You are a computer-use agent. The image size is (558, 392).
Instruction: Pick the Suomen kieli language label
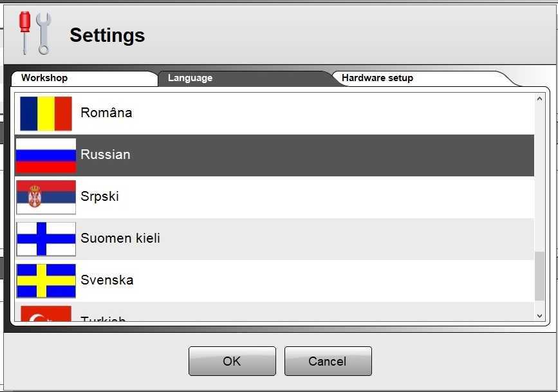[x=120, y=238]
